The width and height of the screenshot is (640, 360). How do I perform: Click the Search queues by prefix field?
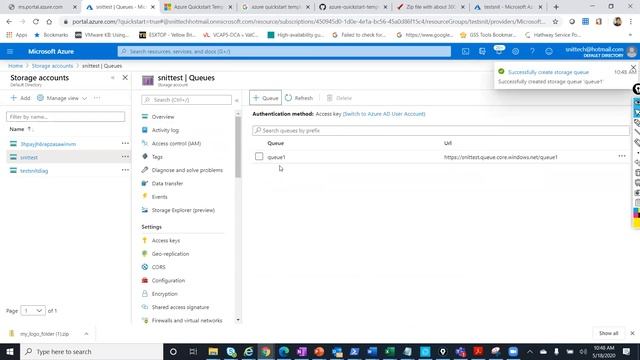[441, 131]
